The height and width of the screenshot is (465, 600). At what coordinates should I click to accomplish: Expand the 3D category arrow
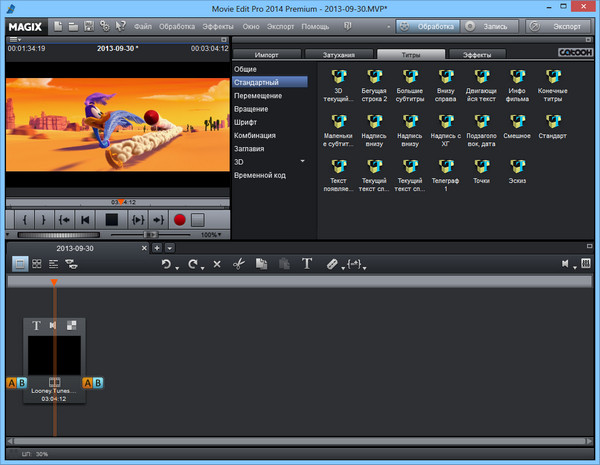coord(302,160)
